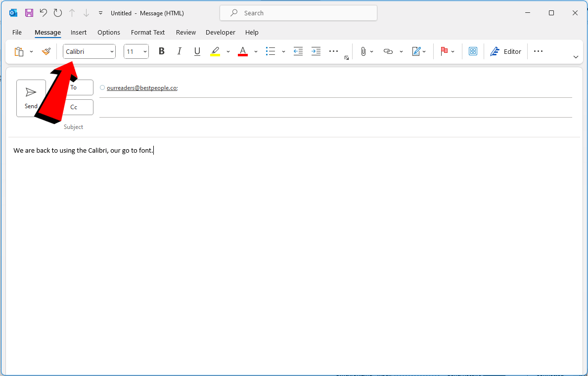The height and width of the screenshot is (376, 588).
Task: Open the font size dropdown
Action: pyautogui.click(x=144, y=51)
